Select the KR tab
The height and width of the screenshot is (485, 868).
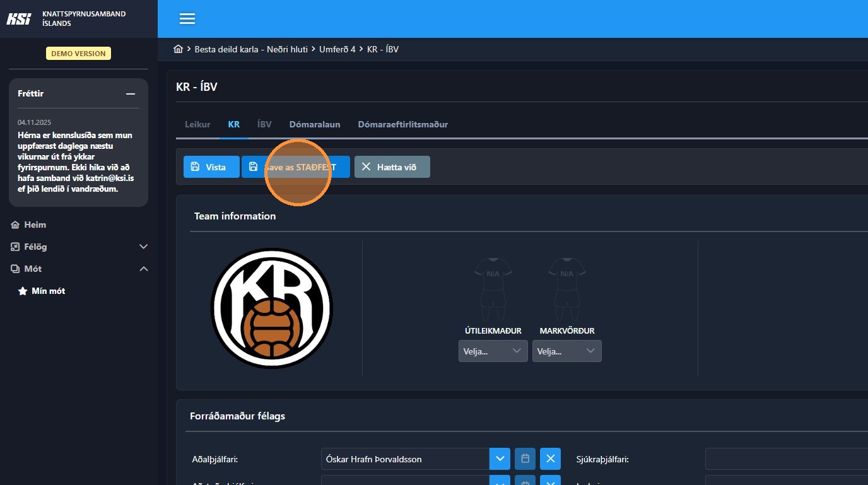pos(233,124)
